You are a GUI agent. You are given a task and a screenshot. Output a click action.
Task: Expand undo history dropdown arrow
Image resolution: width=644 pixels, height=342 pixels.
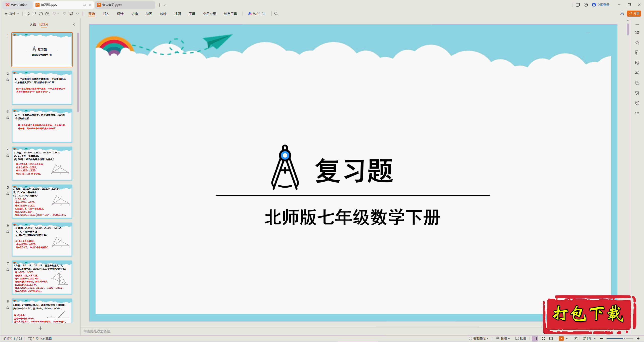click(x=58, y=14)
